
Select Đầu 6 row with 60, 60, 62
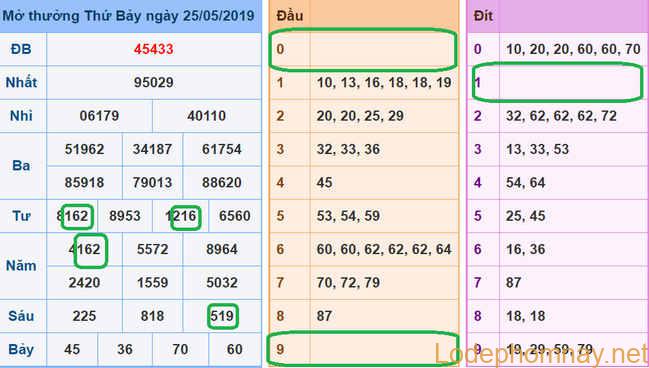click(x=364, y=249)
